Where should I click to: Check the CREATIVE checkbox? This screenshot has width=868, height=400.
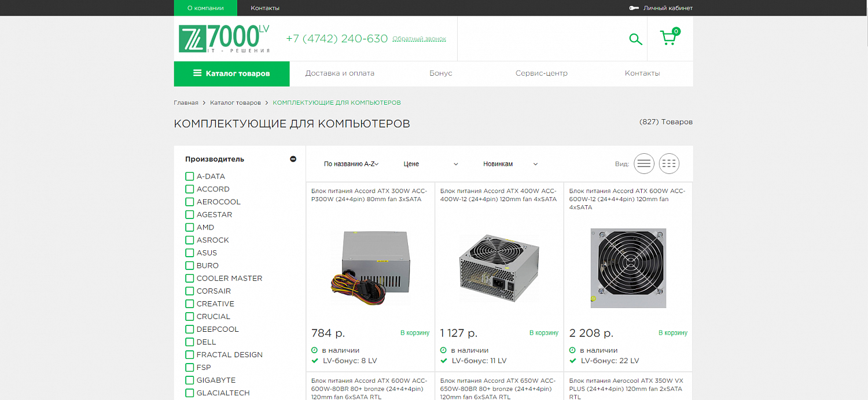(x=189, y=303)
